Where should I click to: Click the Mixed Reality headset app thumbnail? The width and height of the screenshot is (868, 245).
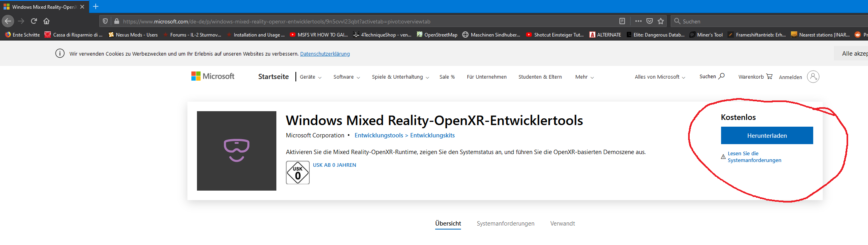coord(237,151)
